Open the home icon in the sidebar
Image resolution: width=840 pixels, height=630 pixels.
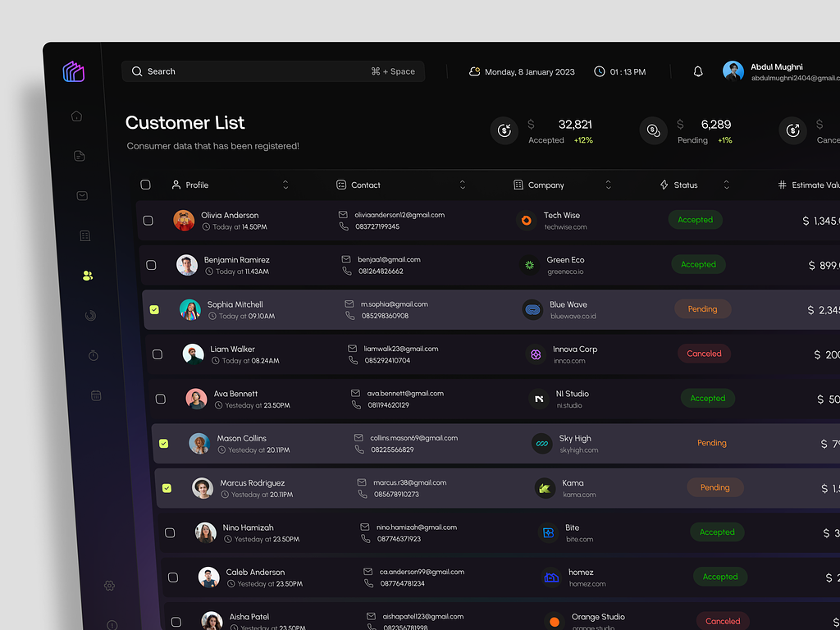tap(76, 116)
